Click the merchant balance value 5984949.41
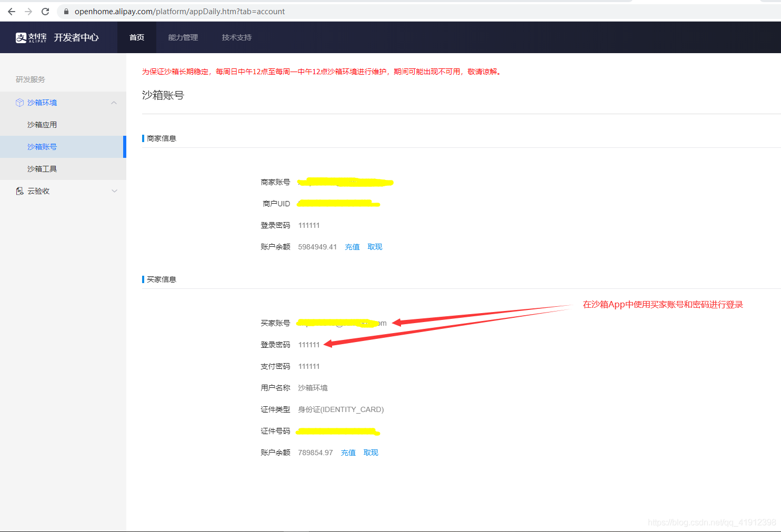Image resolution: width=781 pixels, height=532 pixels. click(x=317, y=247)
